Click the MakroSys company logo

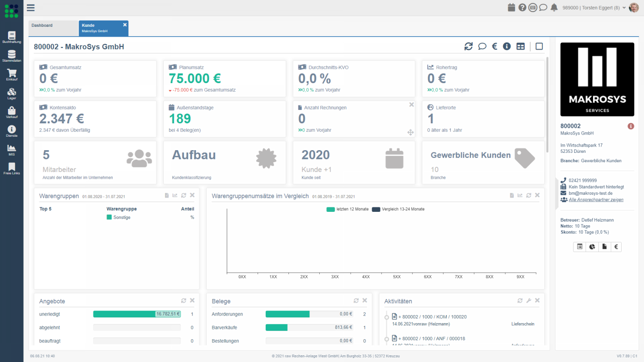597,80
